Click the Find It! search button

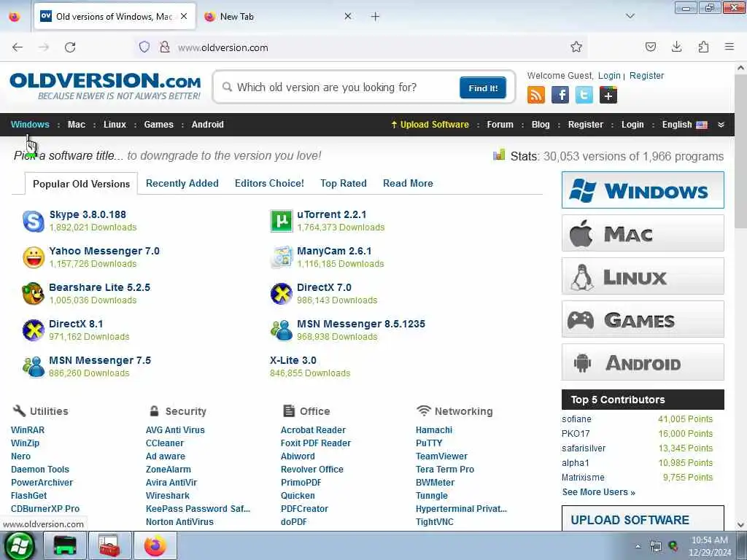[x=483, y=87]
